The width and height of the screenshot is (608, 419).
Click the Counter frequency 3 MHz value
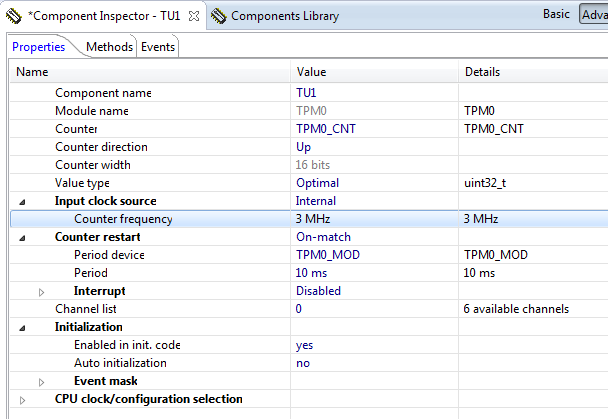(x=313, y=219)
